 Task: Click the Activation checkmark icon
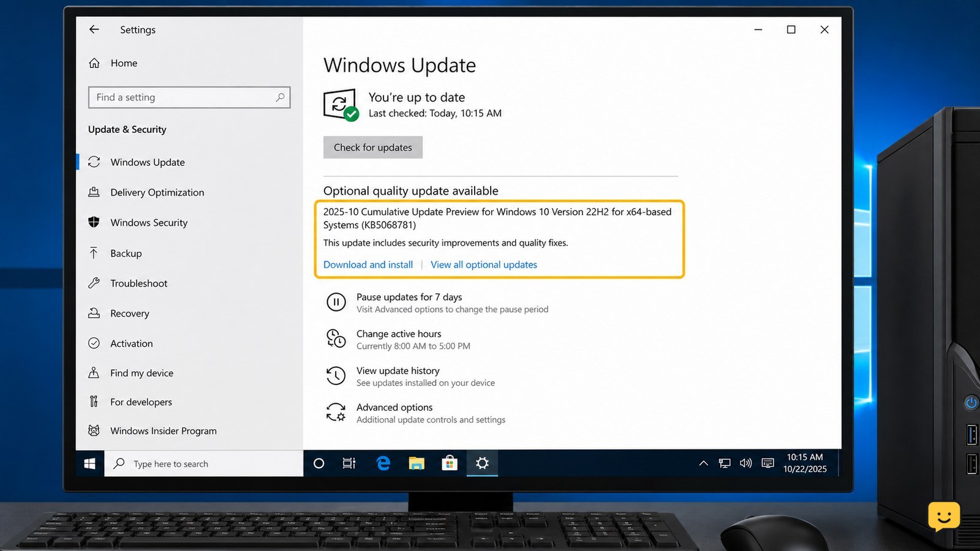coord(94,343)
